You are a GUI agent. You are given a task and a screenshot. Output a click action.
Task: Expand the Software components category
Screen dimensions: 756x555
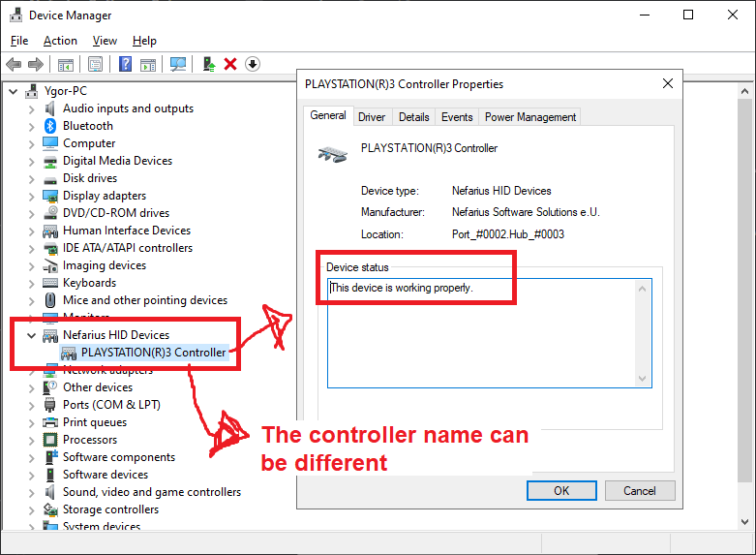point(31,458)
